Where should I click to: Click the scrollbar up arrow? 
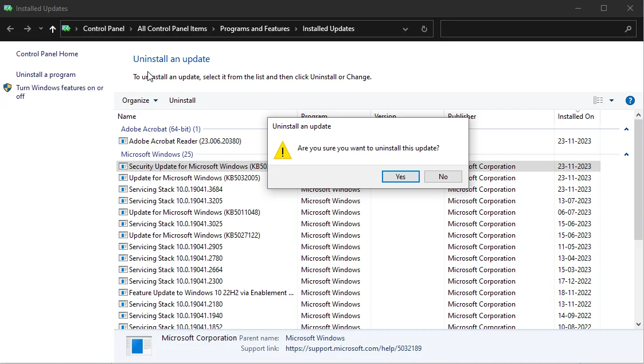638,115
